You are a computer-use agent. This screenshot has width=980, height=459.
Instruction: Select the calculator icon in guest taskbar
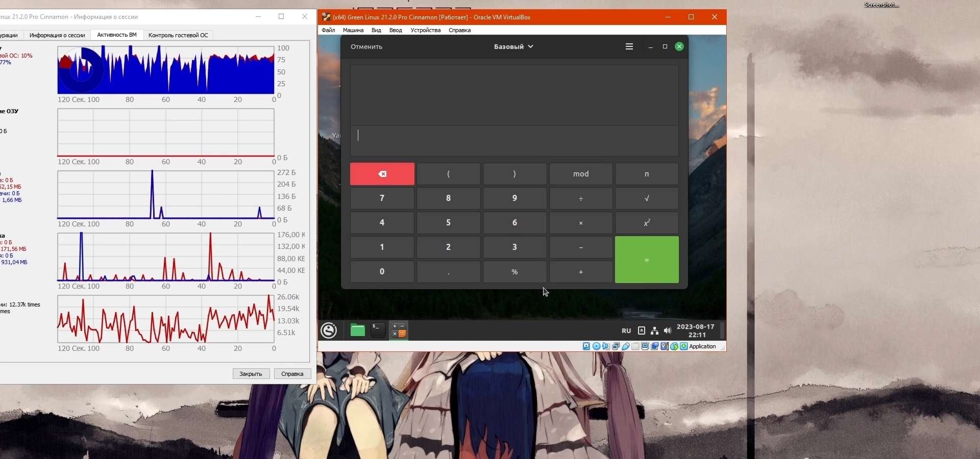point(399,330)
